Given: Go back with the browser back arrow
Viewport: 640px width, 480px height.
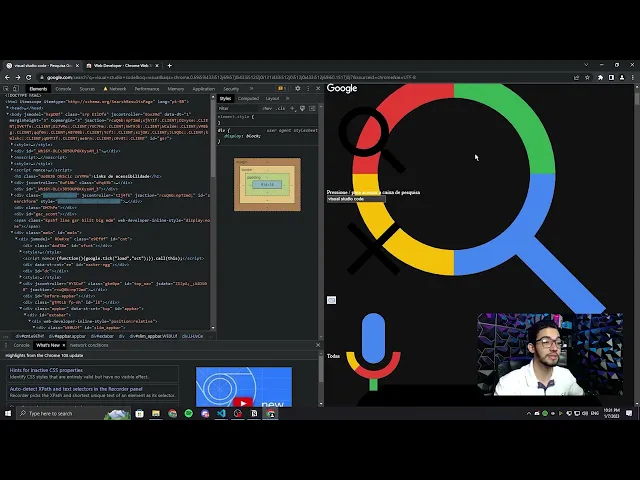Looking at the screenshot, I should pyautogui.click(x=7, y=77).
